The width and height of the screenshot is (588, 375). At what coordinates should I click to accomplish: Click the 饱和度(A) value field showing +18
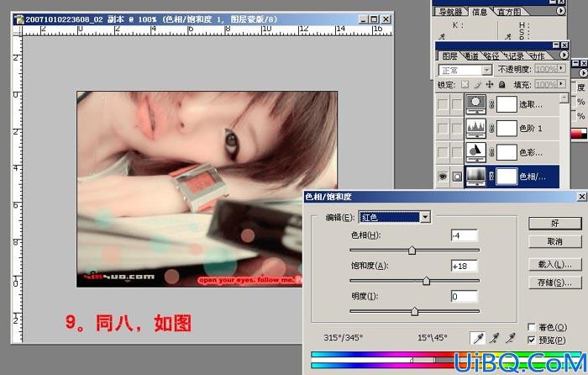click(x=465, y=266)
